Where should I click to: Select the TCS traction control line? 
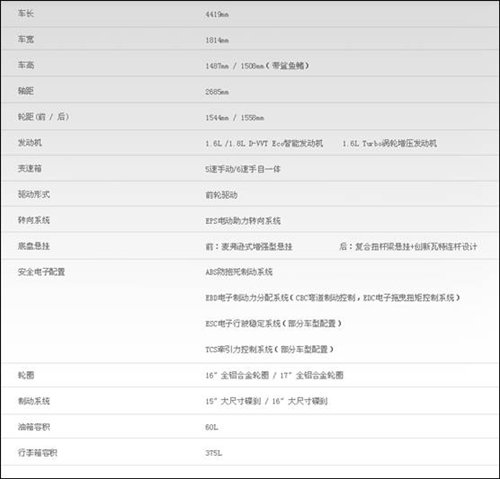(x=269, y=349)
